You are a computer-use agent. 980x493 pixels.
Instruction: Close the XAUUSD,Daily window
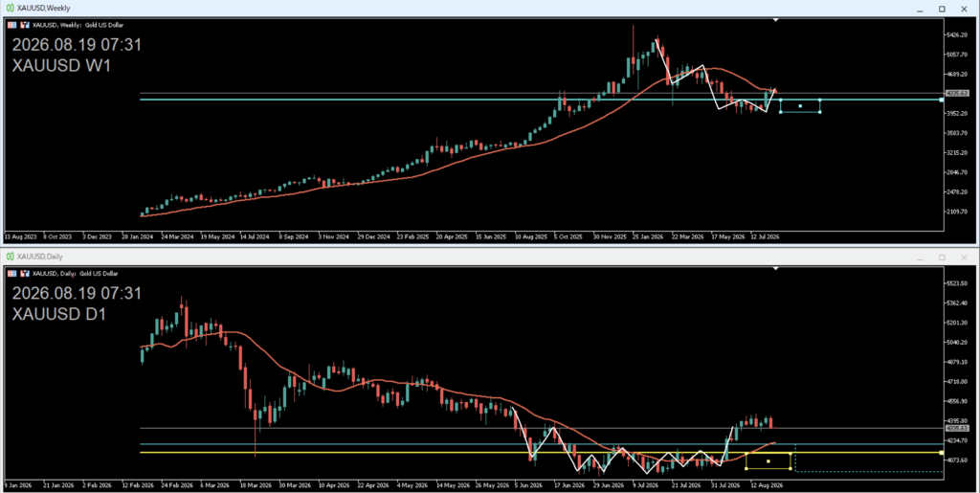click(x=964, y=258)
